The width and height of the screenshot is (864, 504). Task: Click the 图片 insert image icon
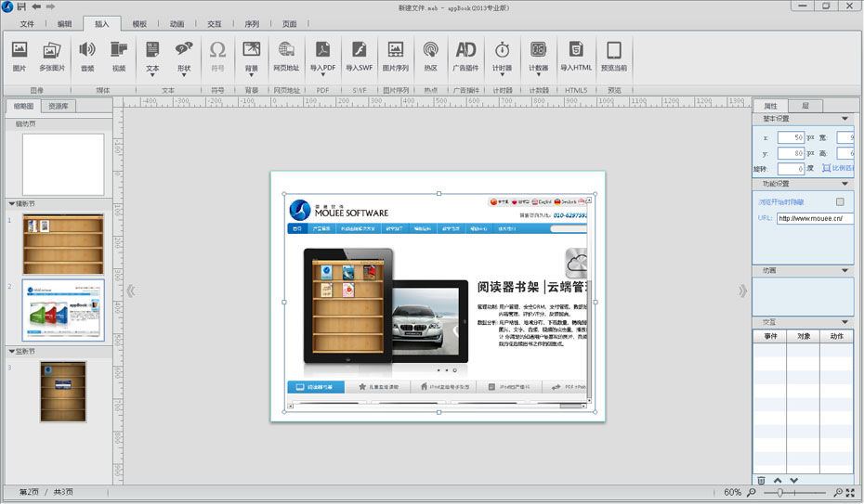pos(20,50)
